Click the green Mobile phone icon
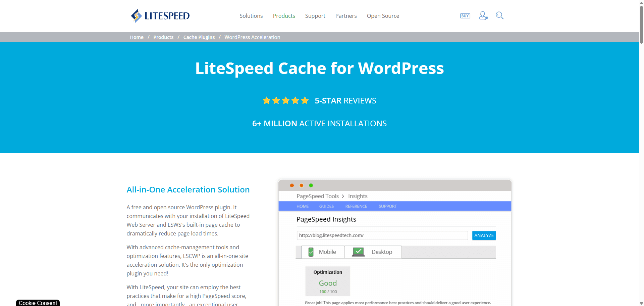The width and height of the screenshot is (644, 306). [311, 252]
